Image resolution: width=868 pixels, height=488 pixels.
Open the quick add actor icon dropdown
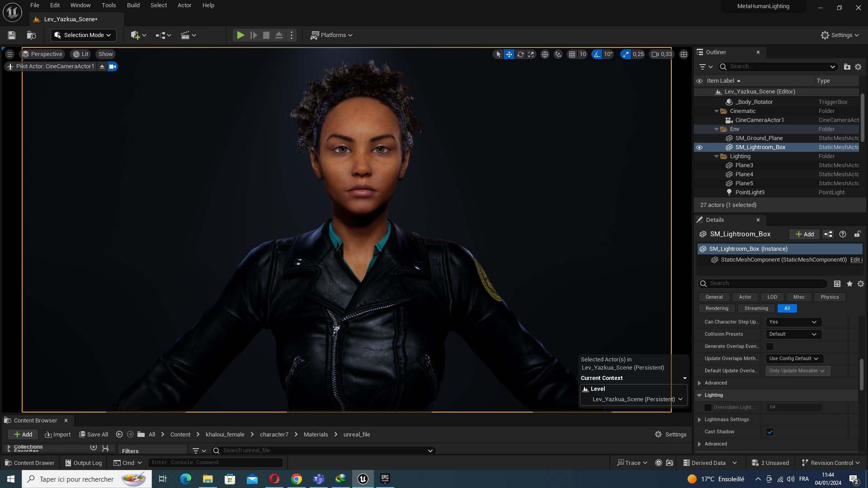coord(138,35)
